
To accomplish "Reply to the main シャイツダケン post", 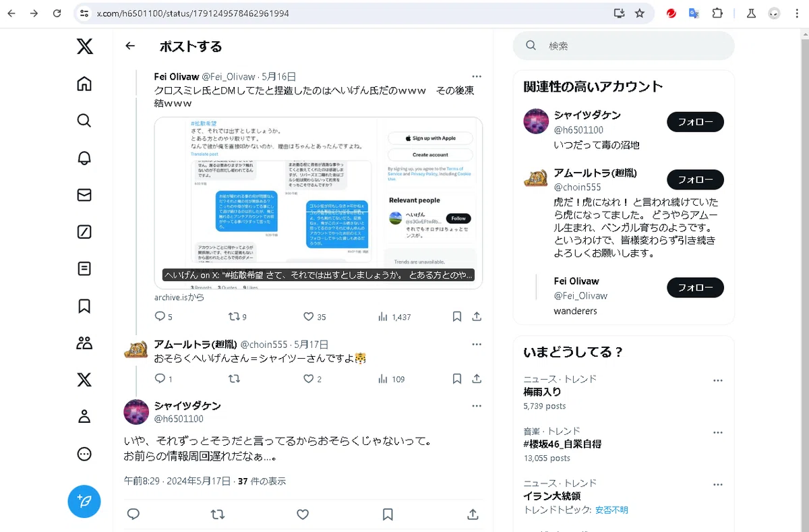I will click(x=133, y=514).
